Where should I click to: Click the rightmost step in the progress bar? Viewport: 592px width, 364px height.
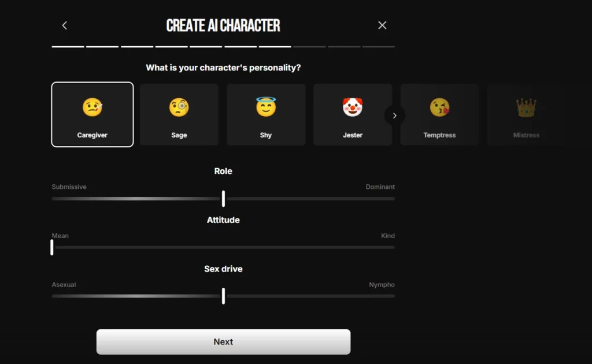[379, 47]
